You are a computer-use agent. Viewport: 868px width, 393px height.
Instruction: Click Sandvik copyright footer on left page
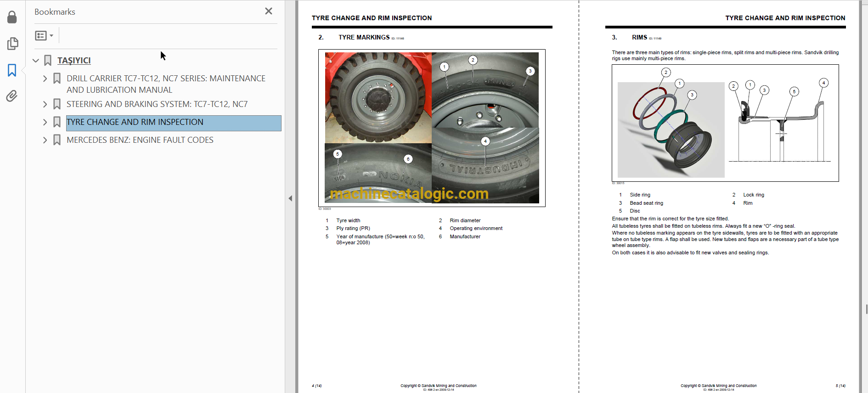(x=439, y=387)
